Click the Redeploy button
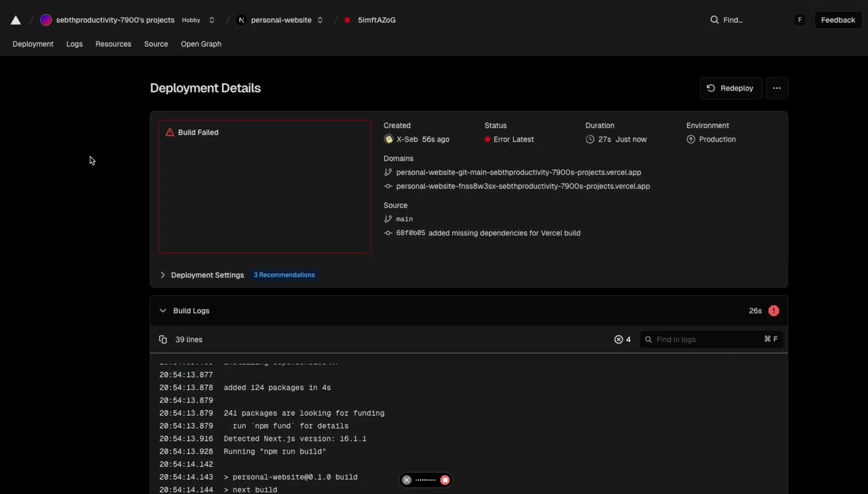Screen dimensions: 868x494 731,88
